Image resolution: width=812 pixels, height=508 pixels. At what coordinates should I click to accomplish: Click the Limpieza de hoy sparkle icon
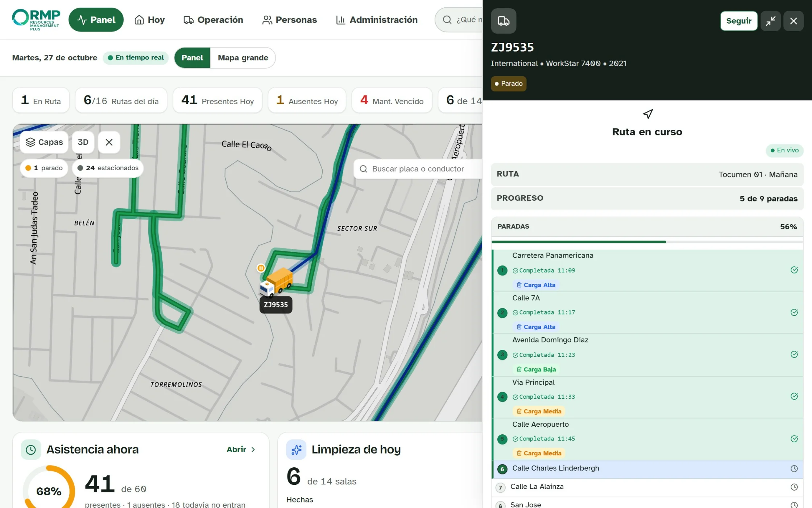tap(296, 450)
